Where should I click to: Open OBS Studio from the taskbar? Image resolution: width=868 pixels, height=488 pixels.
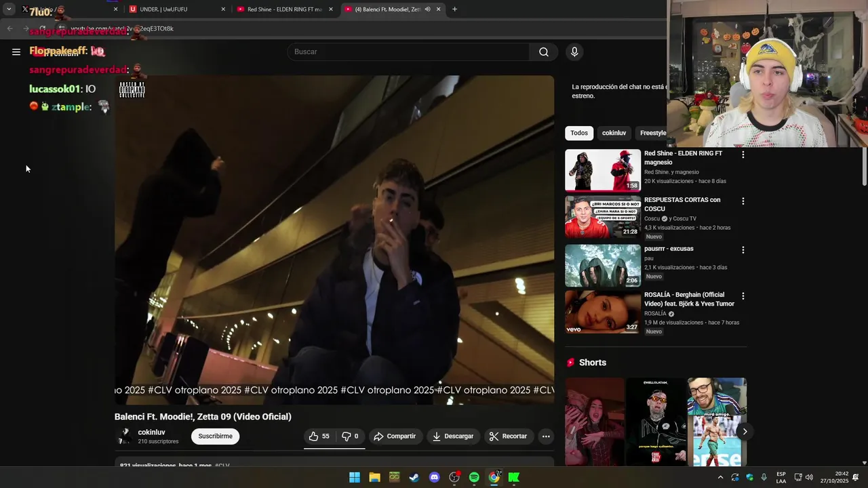point(454,477)
